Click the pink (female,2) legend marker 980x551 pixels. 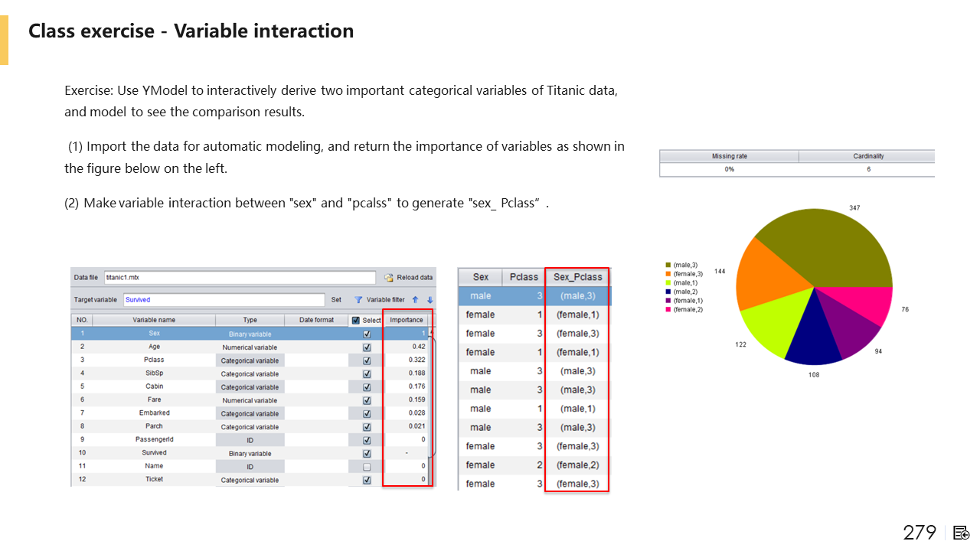[x=668, y=309]
